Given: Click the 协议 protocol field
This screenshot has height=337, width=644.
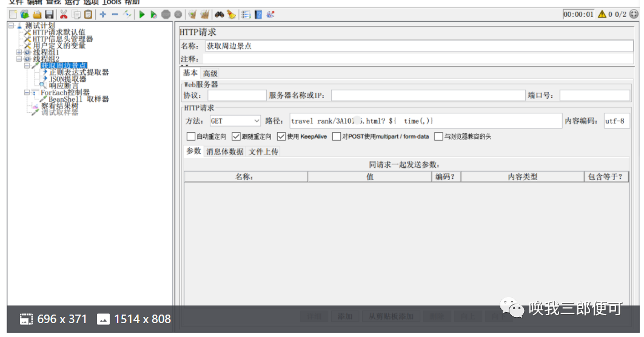Looking at the screenshot, I should (237, 95).
